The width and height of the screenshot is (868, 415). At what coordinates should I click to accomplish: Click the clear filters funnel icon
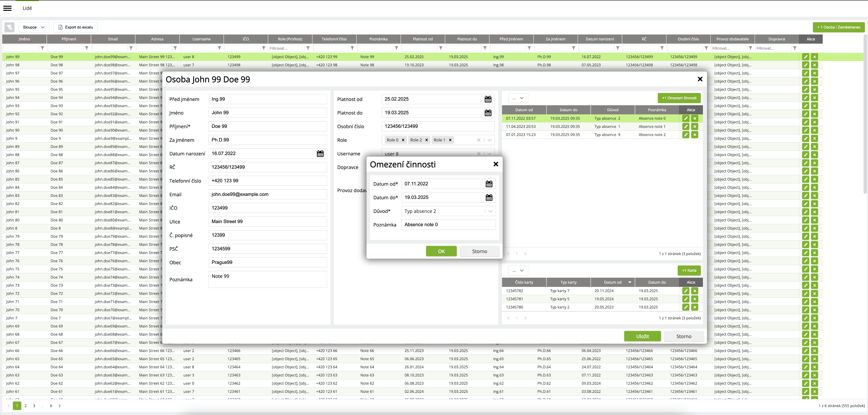pos(9,27)
